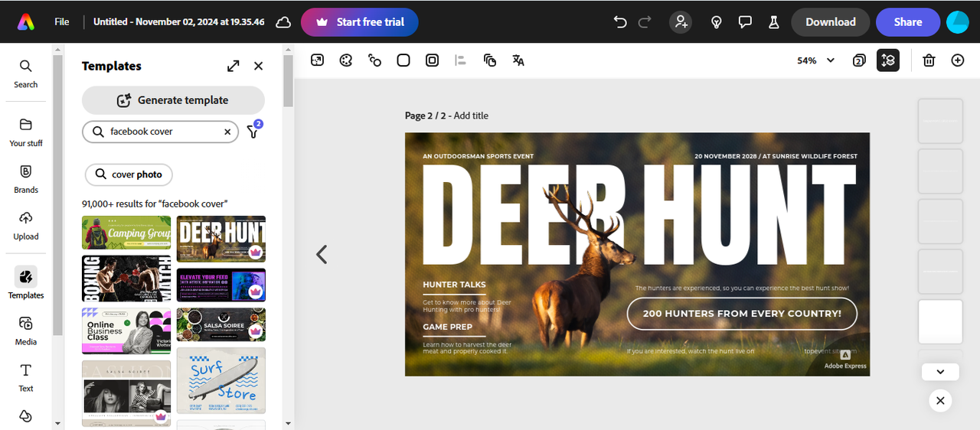Viewport: 980px width, 430px height.
Task: Toggle the layer stack reorder button
Action: (888, 60)
